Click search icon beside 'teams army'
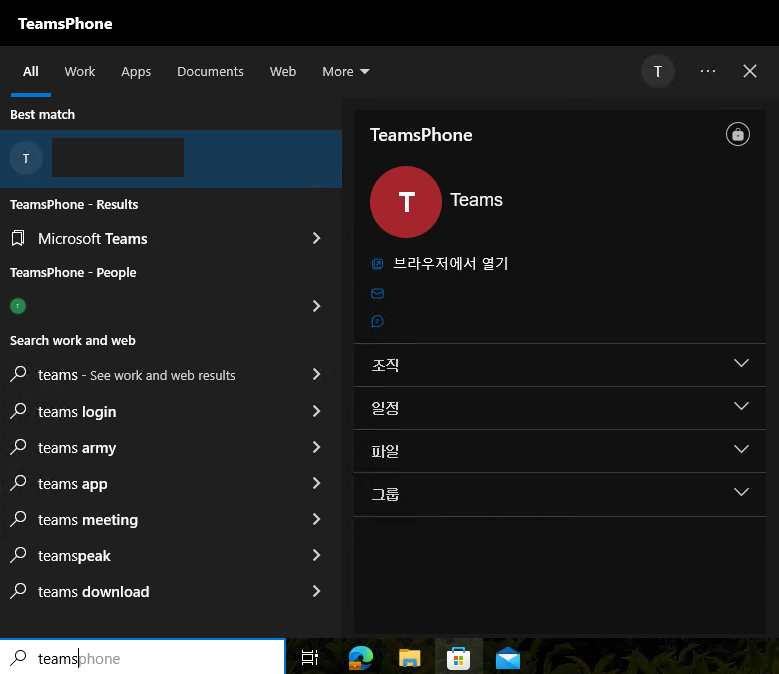Viewport: 779px width, 674px height. [x=18, y=447]
